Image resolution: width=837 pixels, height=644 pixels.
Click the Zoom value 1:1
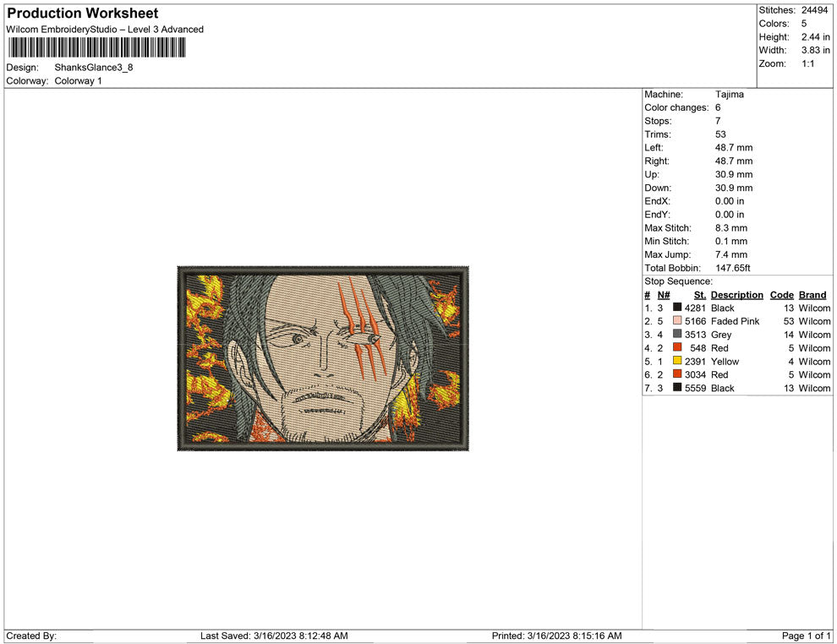click(x=808, y=63)
